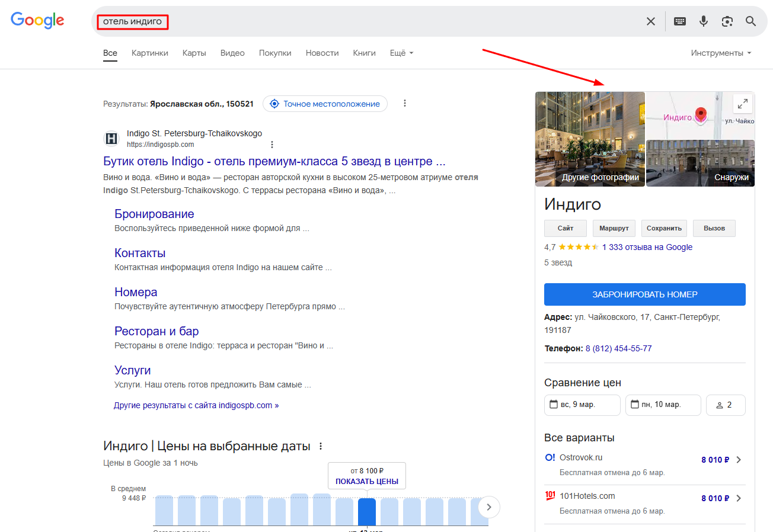Clear the search query with the X icon
This screenshot has width=773, height=532.
tap(650, 21)
